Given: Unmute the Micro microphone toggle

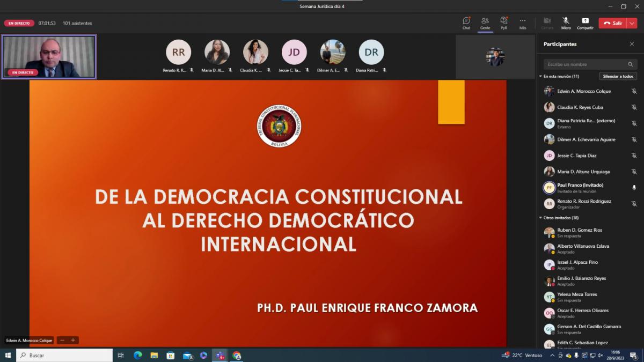Looking at the screenshot, I should click(x=566, y=23).
